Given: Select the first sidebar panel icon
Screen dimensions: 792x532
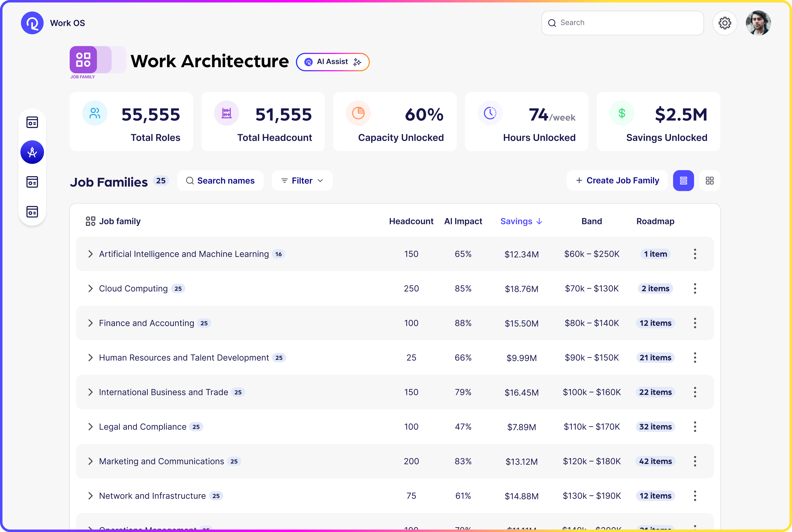Looking at the screenshot, I should coord(32,122).
